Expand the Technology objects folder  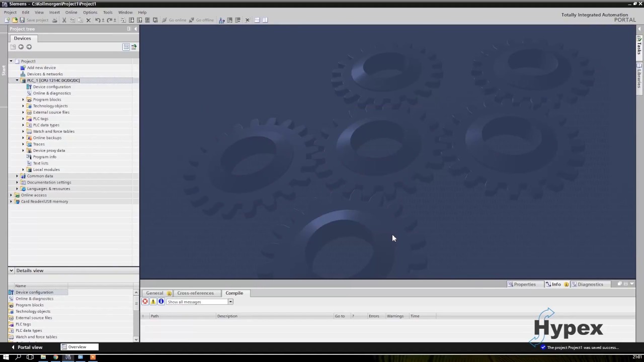coord(23,106)
